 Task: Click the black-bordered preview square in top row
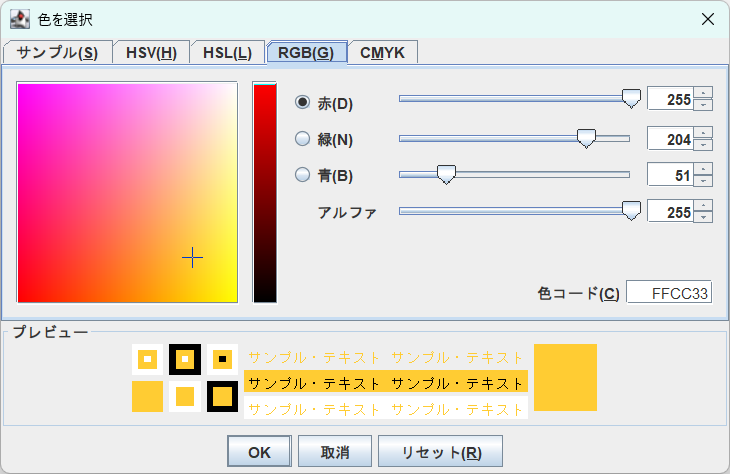(185, 359)
